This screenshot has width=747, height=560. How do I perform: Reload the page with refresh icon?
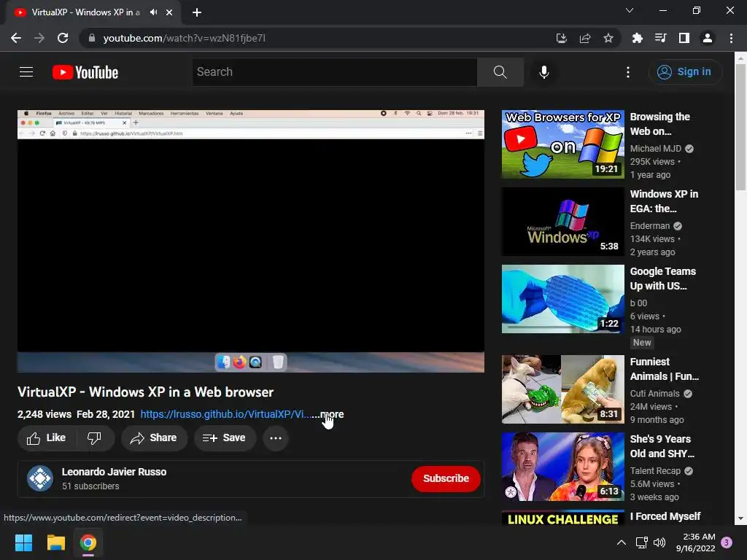(x=63, y=38)
